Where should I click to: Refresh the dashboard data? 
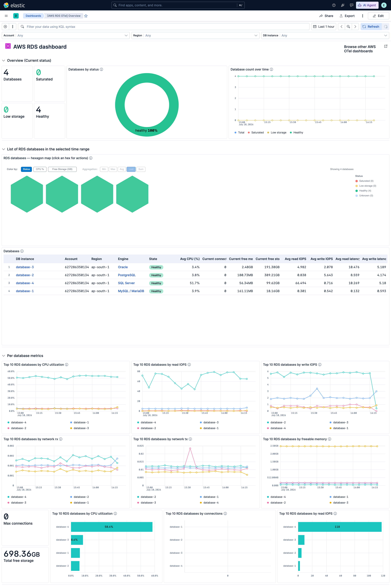pyautogui.click(x=371, y=27)
